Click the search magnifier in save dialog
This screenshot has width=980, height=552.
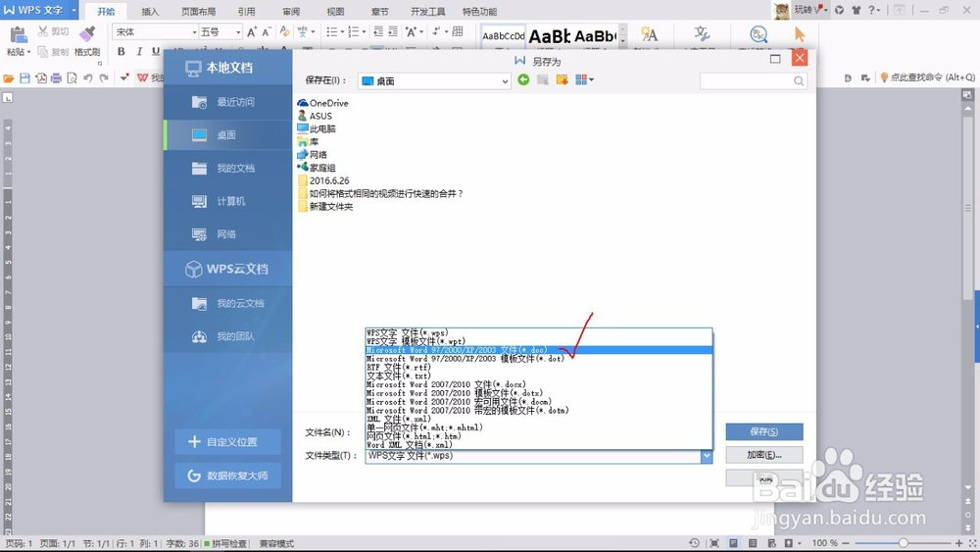coord(799,80)
